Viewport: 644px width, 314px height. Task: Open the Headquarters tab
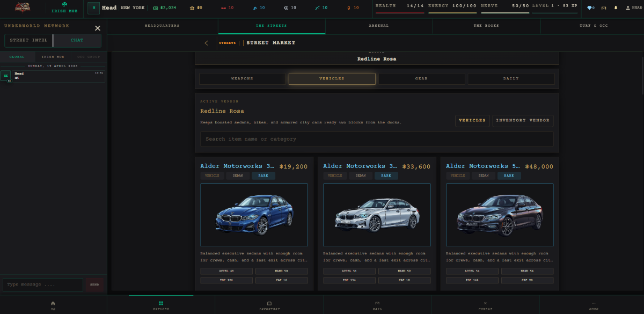coord(162,26)
